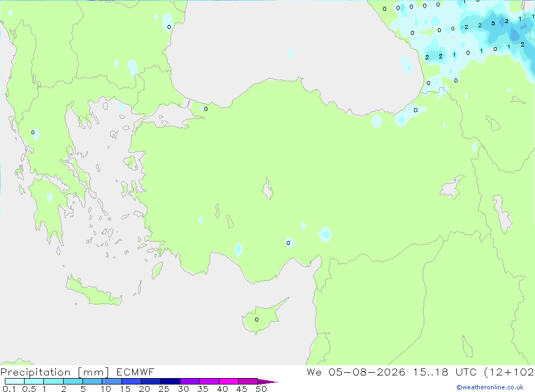Click the '35' legend scale value

coord(203,389)
